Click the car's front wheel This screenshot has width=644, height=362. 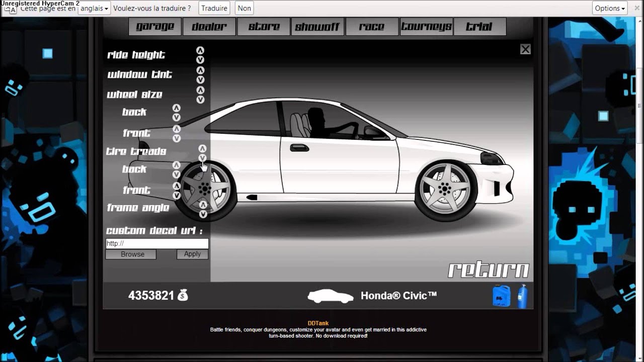(445, 190)
